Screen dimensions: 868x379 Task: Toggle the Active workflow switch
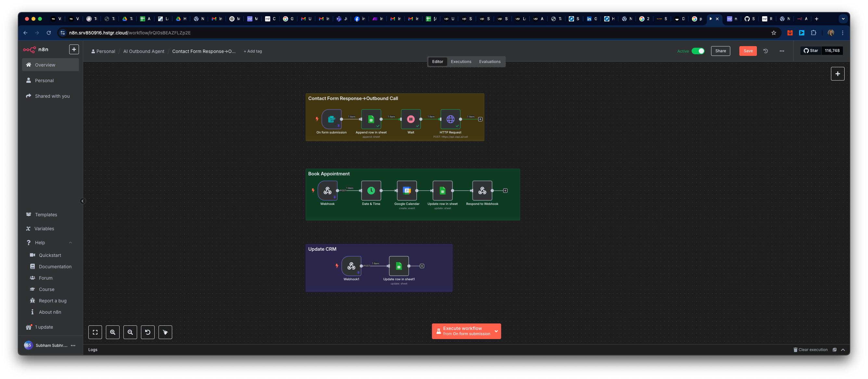point(698,51)
